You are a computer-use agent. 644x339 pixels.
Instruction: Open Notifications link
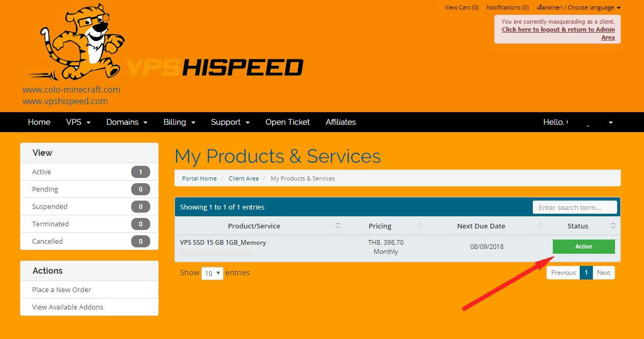(x=508, y=7)
